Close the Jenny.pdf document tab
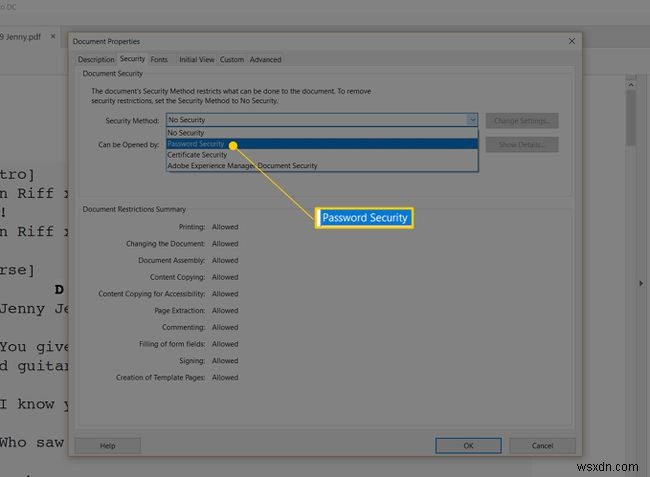Viewport: 650px width, 477px height. [53, 36]
